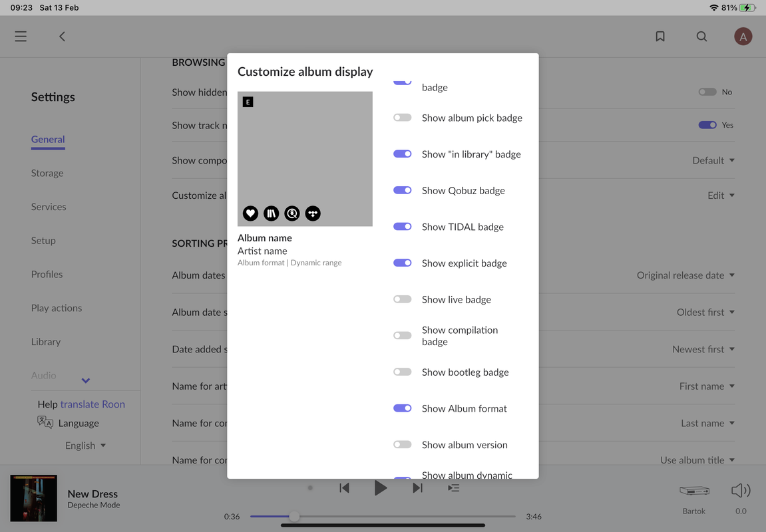Click the heart favorite badge on preview

coord(251,213)
